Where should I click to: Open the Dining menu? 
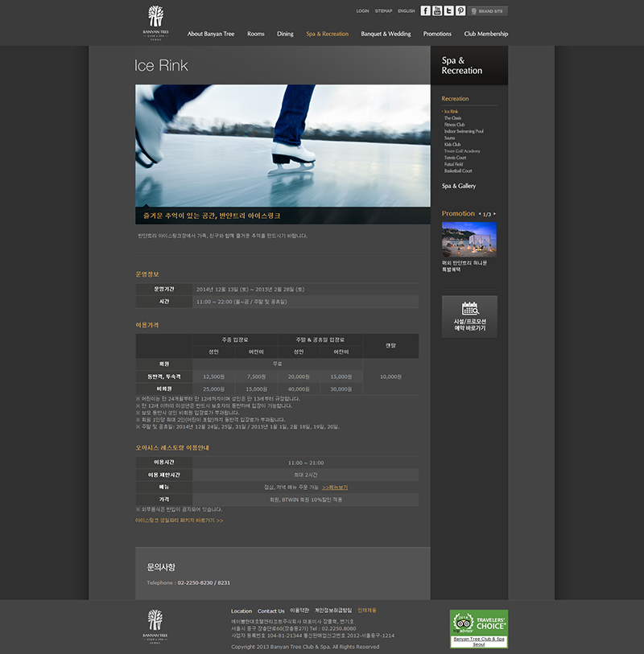coord(285,34)
